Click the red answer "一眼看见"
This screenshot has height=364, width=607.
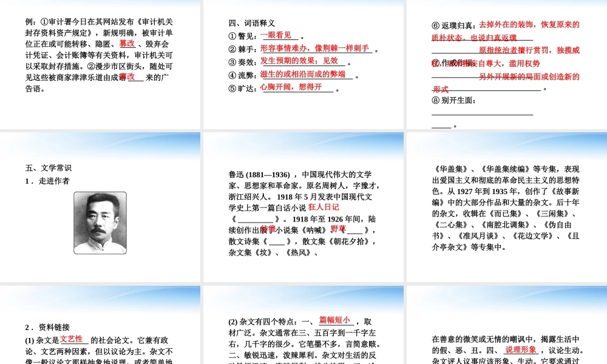(276, 35)
